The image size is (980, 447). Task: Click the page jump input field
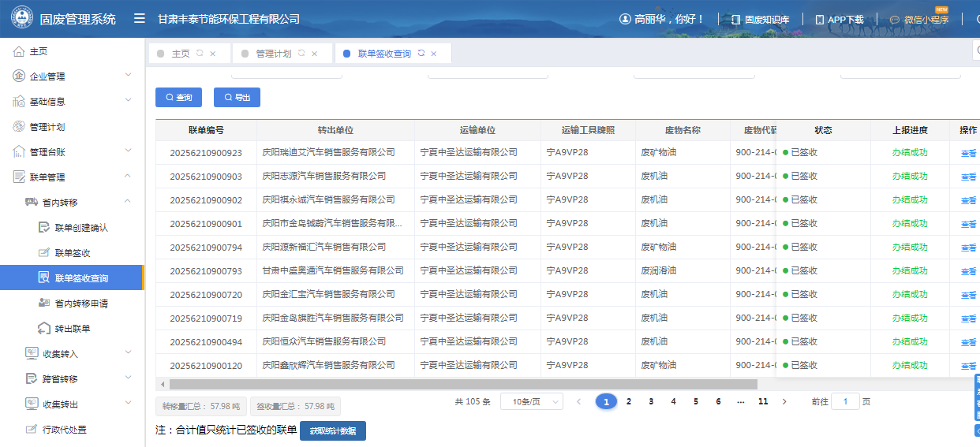(845, 401)
